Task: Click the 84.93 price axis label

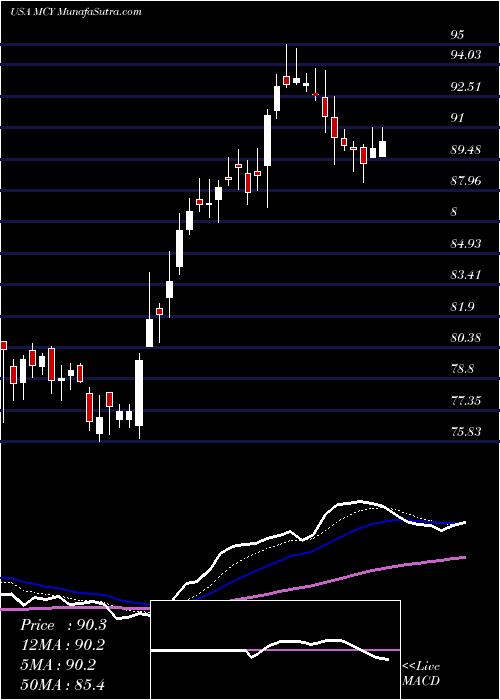Action: pos(466,244)
